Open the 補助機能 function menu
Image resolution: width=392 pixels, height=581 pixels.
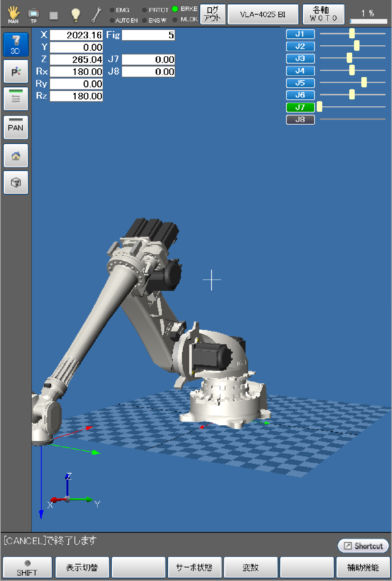click(x=363, y=567)
